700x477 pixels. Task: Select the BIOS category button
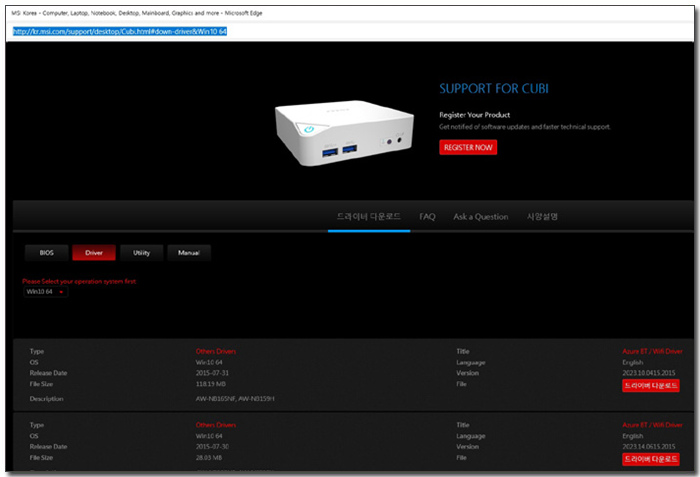pos(46,253)
